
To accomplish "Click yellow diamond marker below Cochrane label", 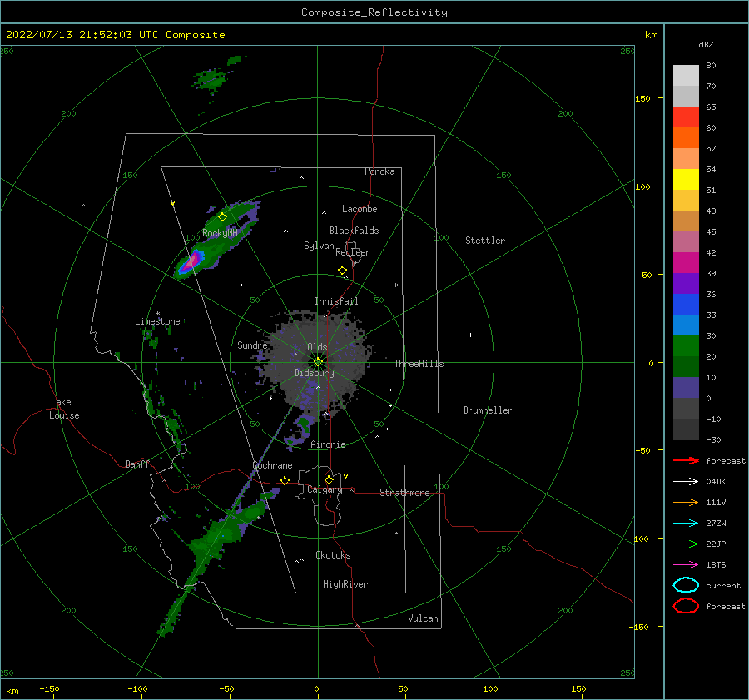I will pos(285,480).
